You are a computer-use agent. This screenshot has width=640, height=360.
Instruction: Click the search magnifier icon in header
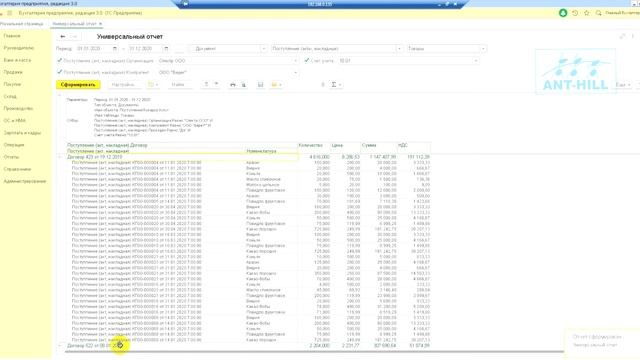pos(598,13)
